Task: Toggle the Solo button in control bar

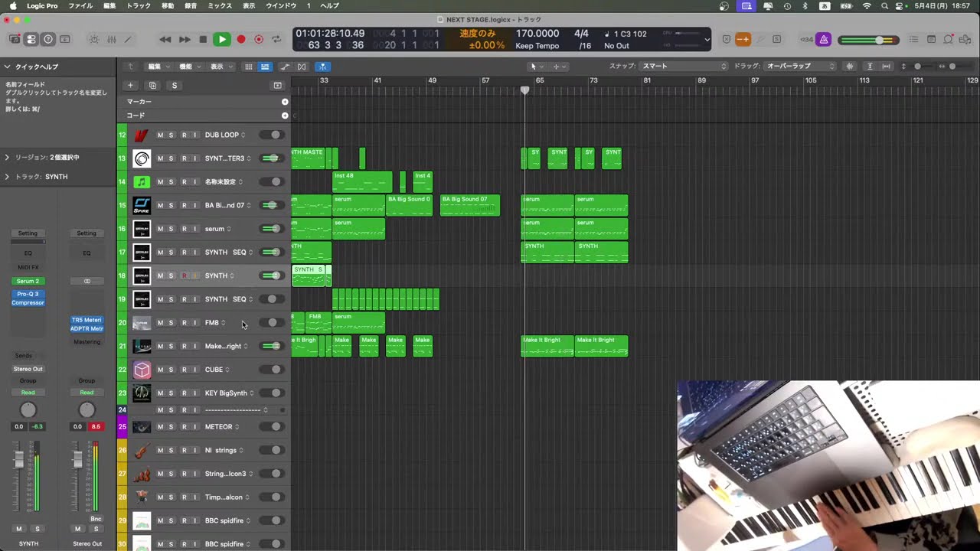Action: tap(776, 39)
